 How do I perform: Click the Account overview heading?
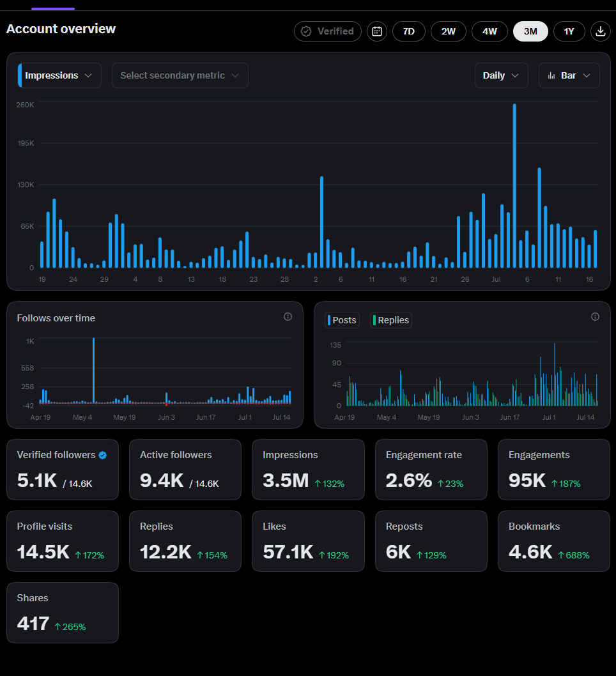61,29
